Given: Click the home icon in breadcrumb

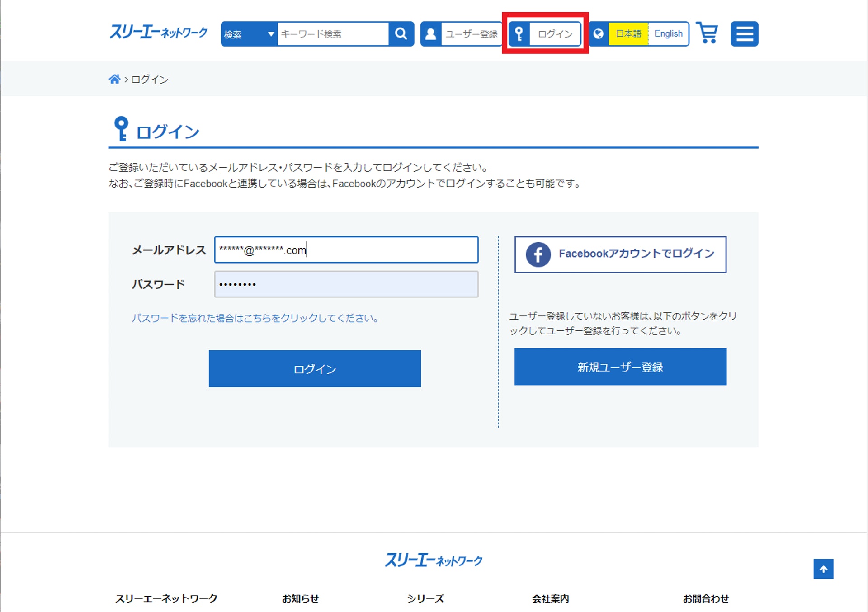Looking at the screenshot, I should point(114,80).
